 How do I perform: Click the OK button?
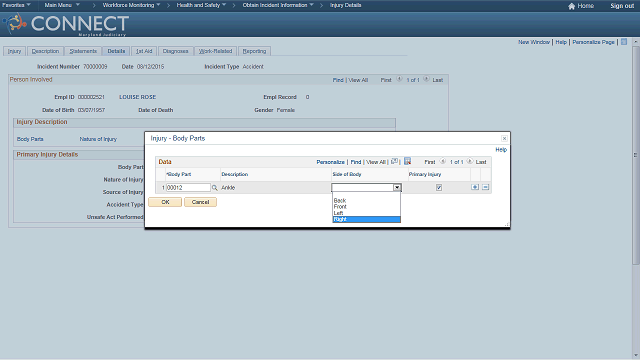click(165, 202)
